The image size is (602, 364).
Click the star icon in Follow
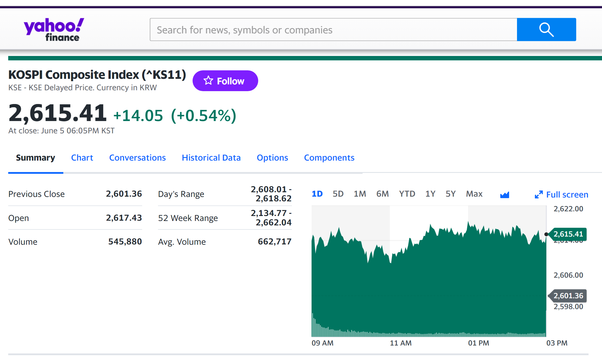pos(208,81)
